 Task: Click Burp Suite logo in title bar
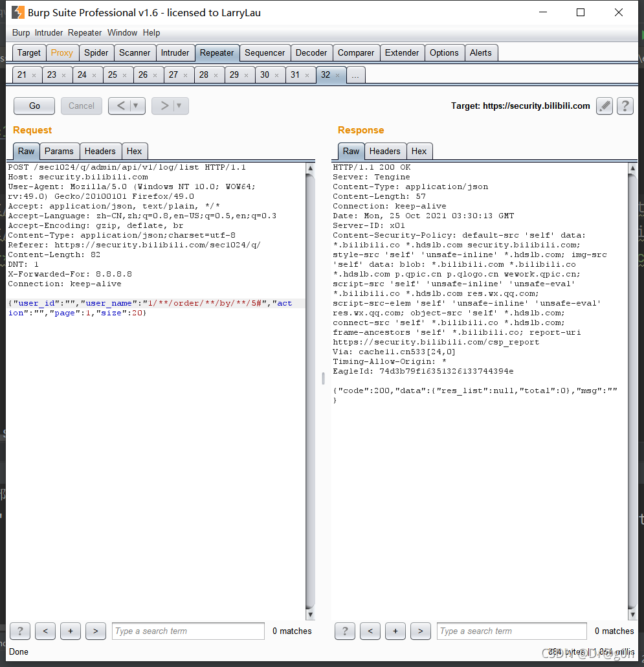click(17, 12)
